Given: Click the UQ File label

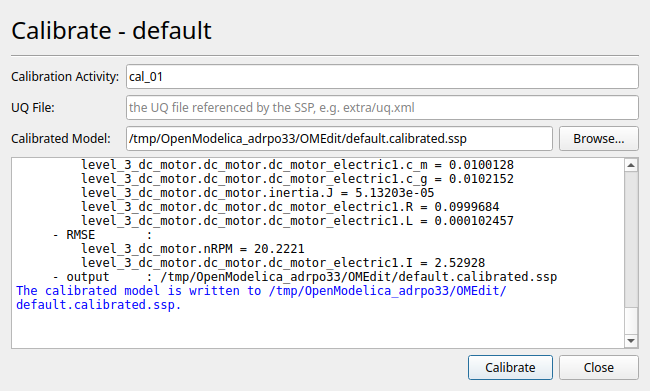Looking at the screenshot, I should tap(33, 108).
